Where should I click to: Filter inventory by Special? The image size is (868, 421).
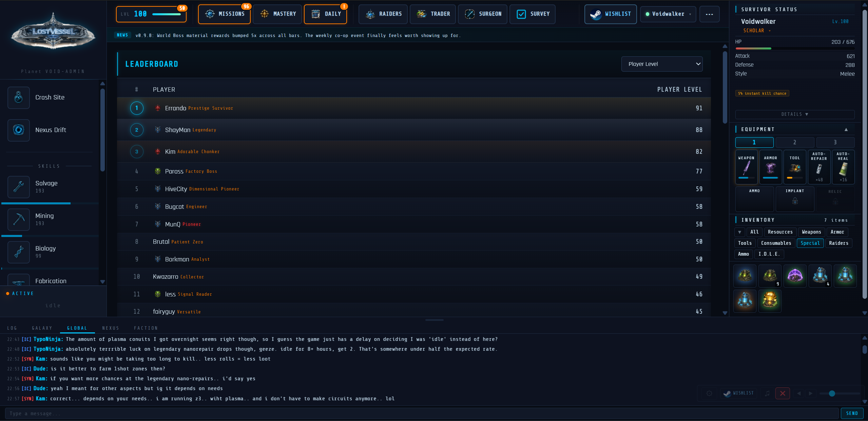pyautogui.click(x=810, y=243)
